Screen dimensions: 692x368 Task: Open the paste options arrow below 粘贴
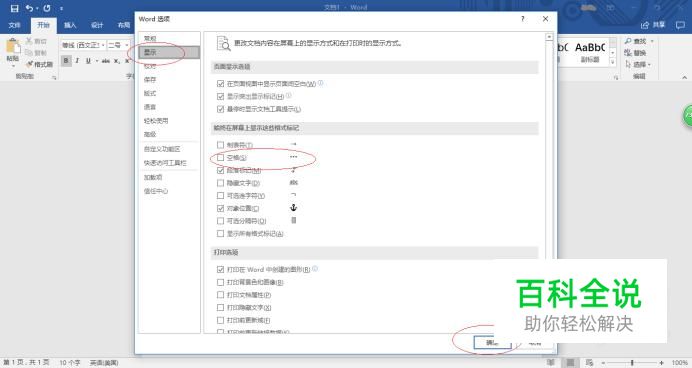point(13,66)
